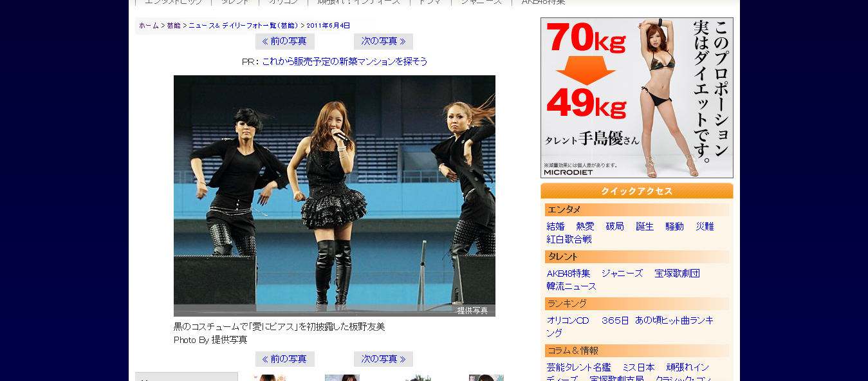
Task: Open the MICRODIET 70kg to 49kg ad banner
Action: tap(637, 98)
